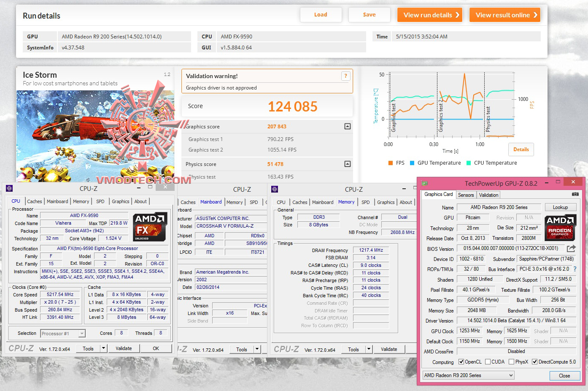Click the overall score value 124 085
The height and width of the screenshot is (391, 588).
(293, 106)
